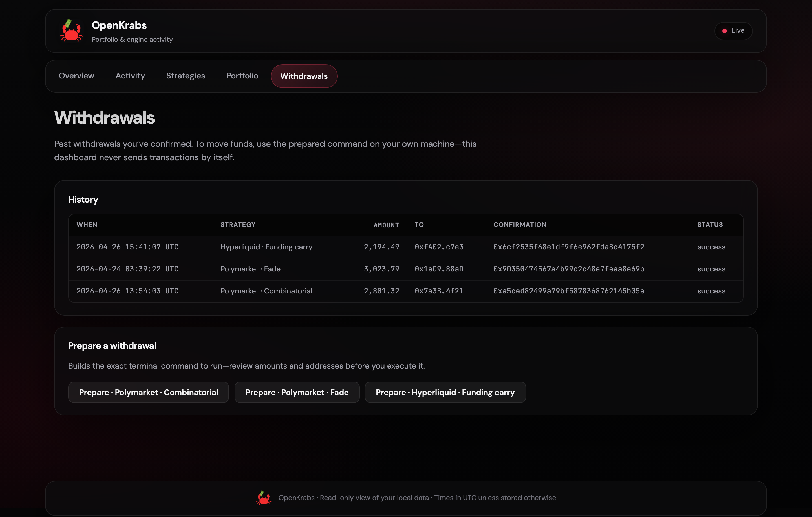The image size is (812, 517).
Task: Click the OpenKrabs title text
Action: click(x=119, y=25)
